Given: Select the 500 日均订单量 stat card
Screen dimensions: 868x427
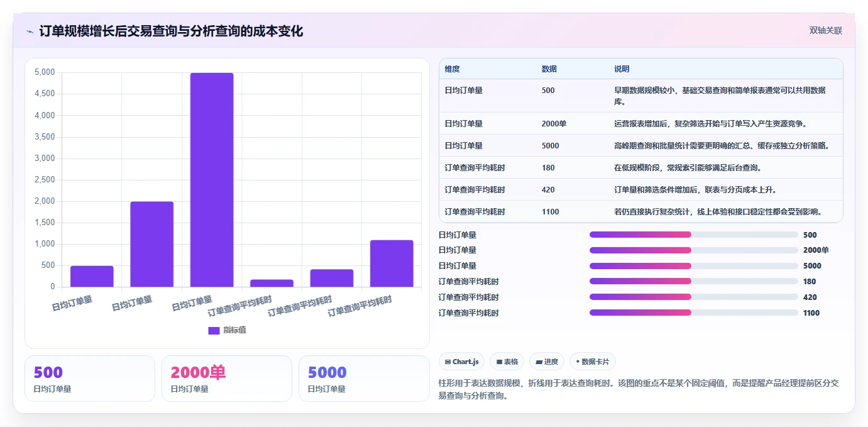Looking at the screenshot, I should pos(90,379).
